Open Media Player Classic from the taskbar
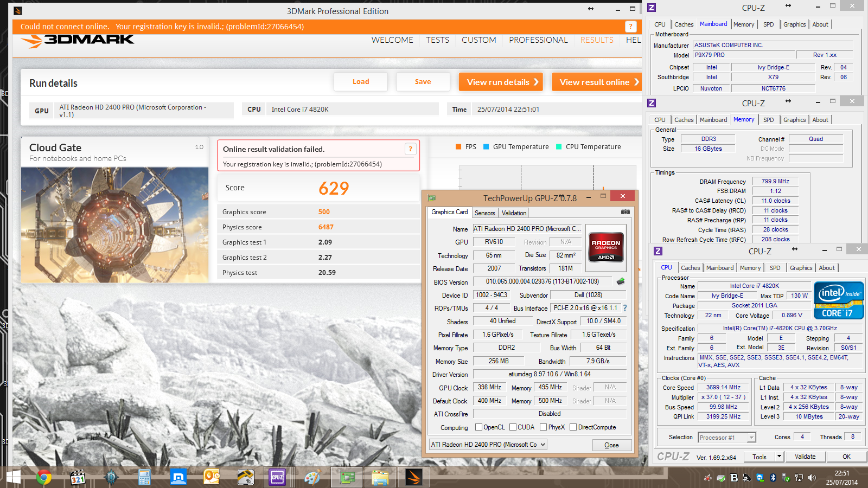 78,477
